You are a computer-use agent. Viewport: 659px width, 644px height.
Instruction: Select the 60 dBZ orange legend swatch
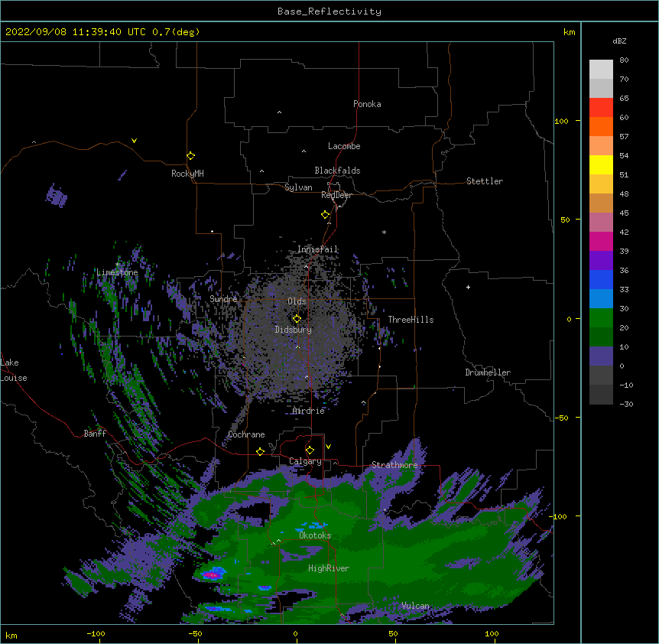(x=601, y=126)
